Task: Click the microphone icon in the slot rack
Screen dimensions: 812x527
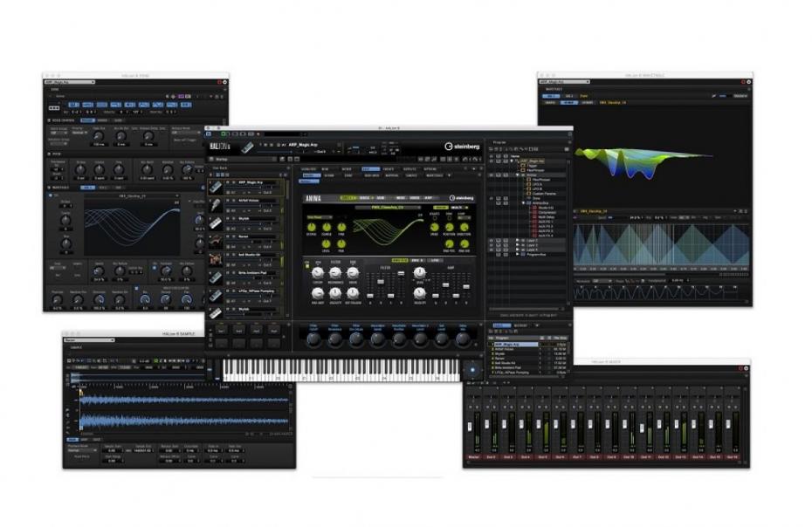Action: [215, 204]
